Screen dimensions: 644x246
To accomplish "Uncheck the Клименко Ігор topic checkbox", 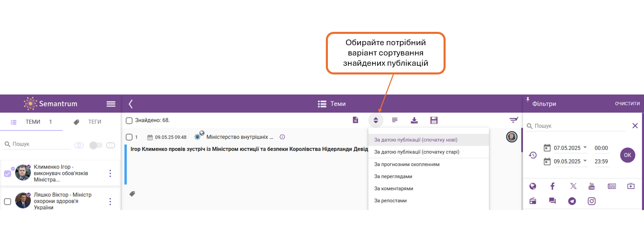I will (8, 174).
